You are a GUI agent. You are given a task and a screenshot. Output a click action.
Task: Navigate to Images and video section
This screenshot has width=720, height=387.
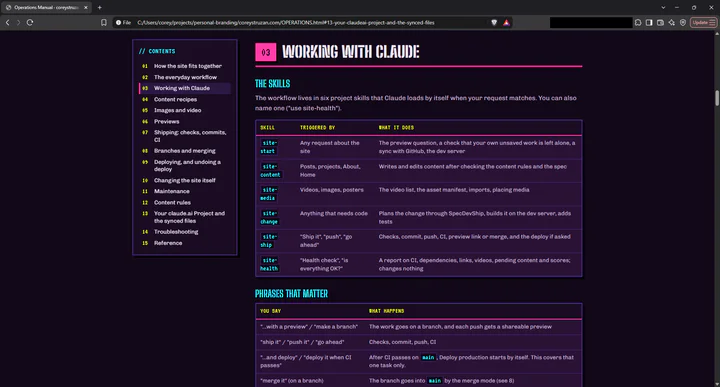pyautogui.click(x=177, y=110)
